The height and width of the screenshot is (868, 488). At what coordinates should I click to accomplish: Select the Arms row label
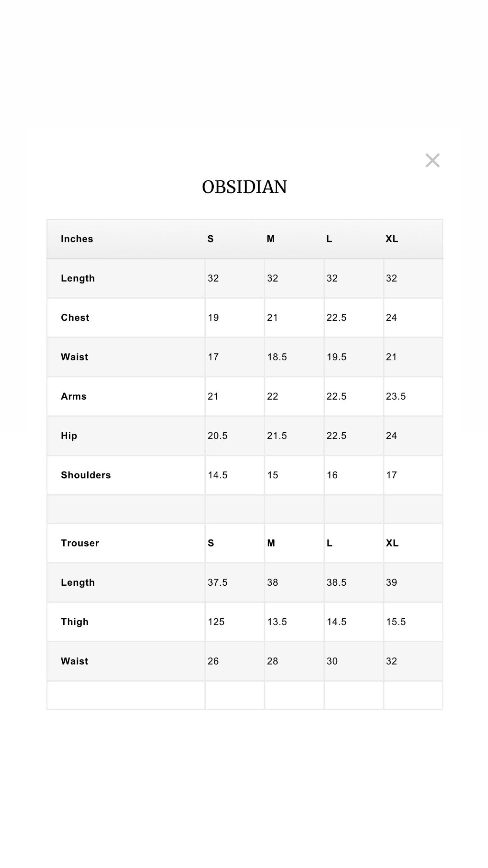(74, 397)
